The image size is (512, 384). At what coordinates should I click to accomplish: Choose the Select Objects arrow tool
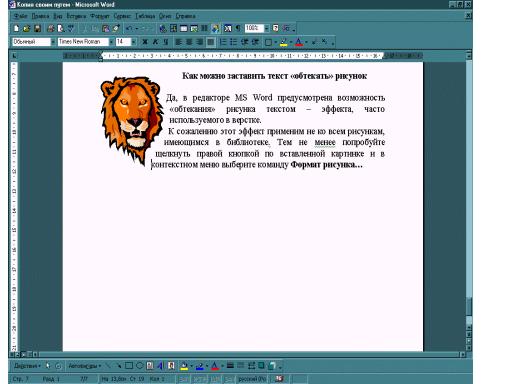(48, 366)
